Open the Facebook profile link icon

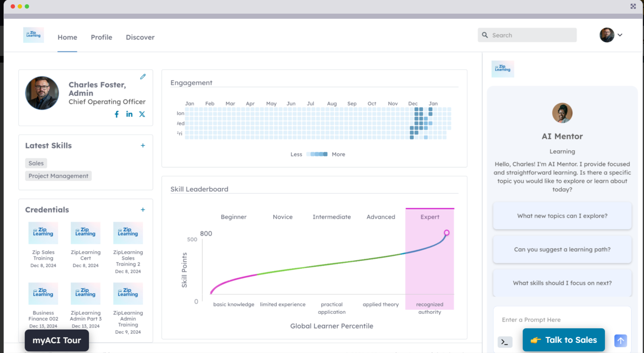117,114
